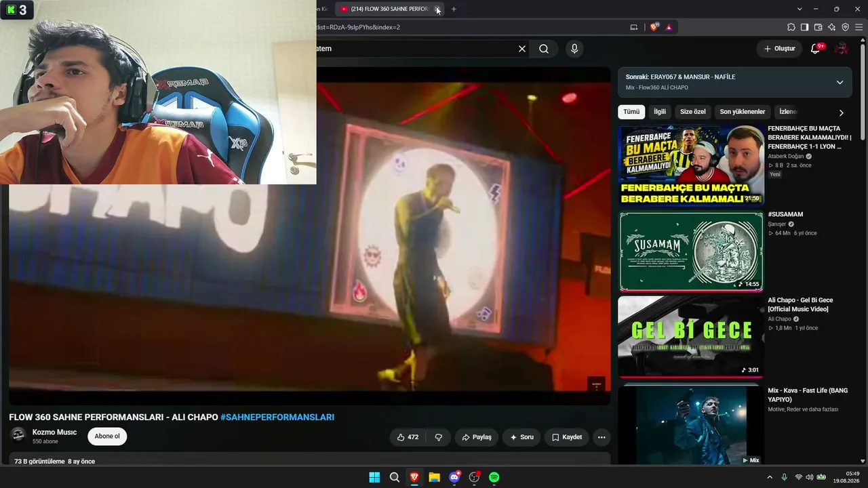Open the tab search dropdown arrow

coord(800,9)
